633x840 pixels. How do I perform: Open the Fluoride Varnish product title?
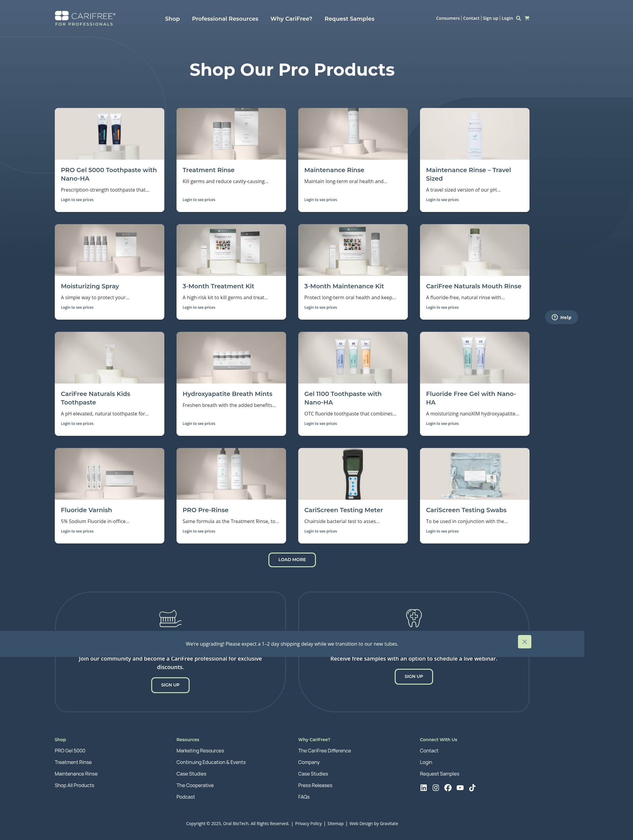pos(86,510)
